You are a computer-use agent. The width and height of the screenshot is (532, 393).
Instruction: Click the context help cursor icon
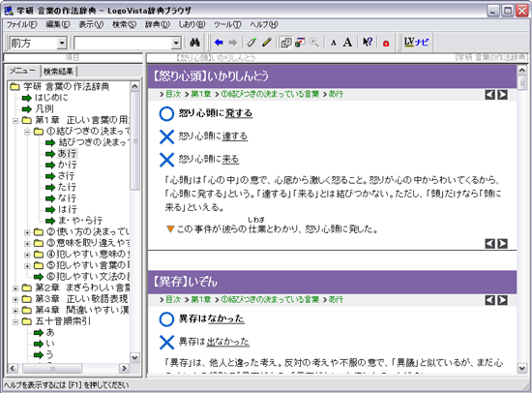368,43
